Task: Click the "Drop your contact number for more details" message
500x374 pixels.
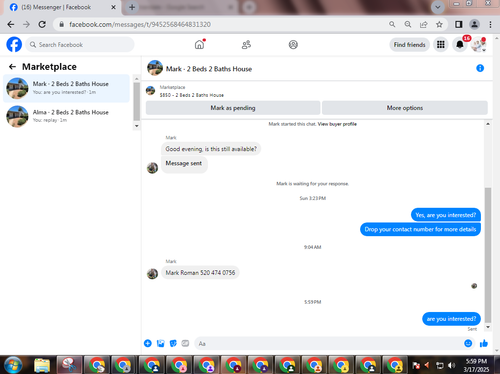Action: coord(420,229)
